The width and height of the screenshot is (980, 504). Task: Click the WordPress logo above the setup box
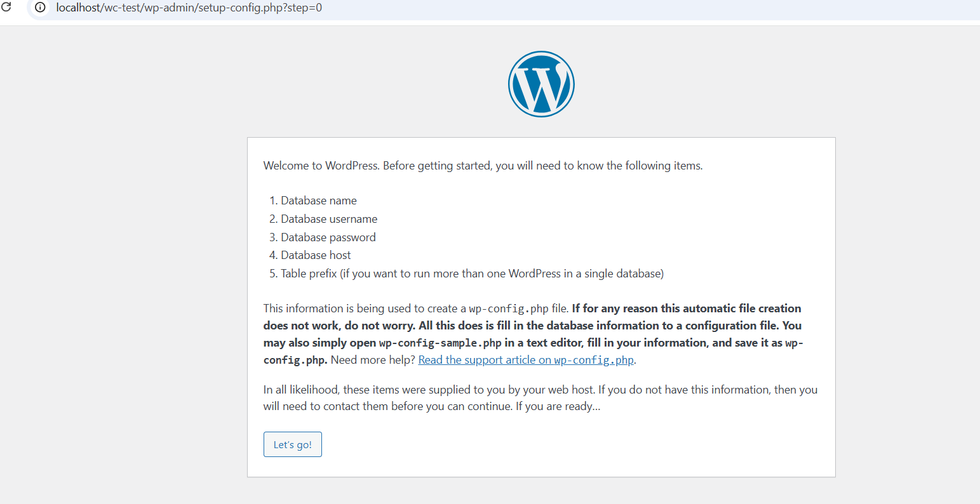pos(541,84)
